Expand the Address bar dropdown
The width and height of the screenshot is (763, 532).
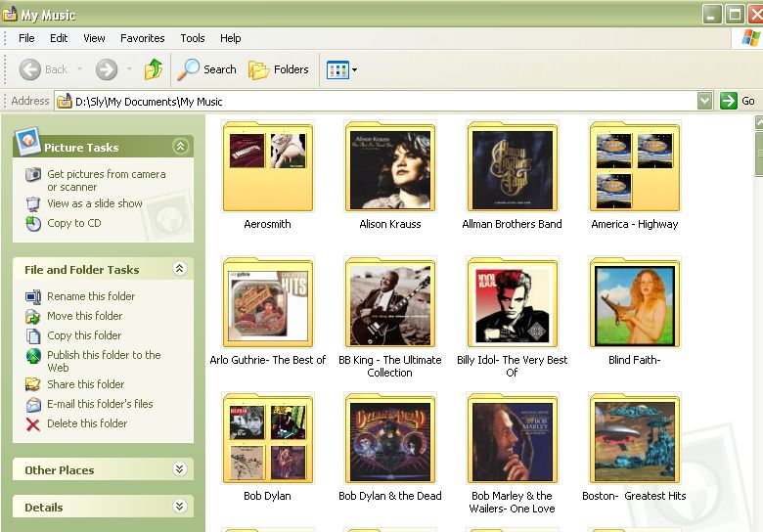tap(704, 101)
